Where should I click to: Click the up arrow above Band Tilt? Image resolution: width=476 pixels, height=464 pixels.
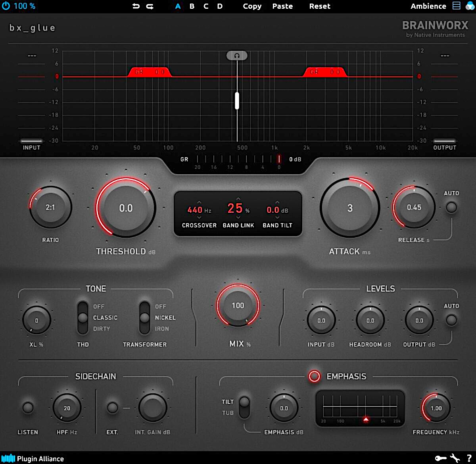tap(277, 202)
